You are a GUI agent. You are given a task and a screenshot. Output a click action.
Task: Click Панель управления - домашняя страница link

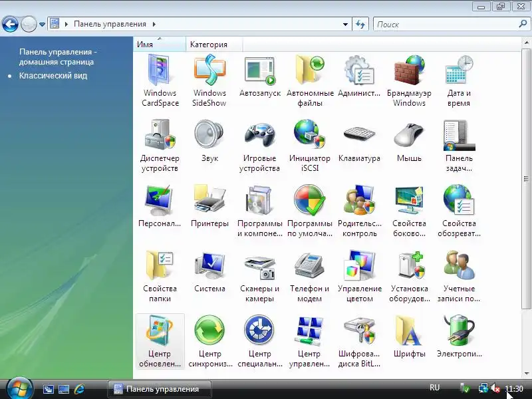pos(58,57)
